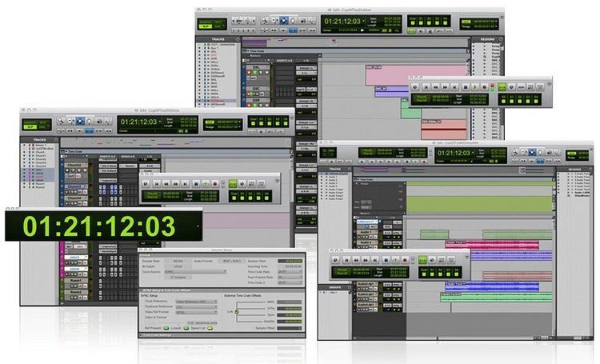Open the Time Code Rate dropdown

(289, 270)
